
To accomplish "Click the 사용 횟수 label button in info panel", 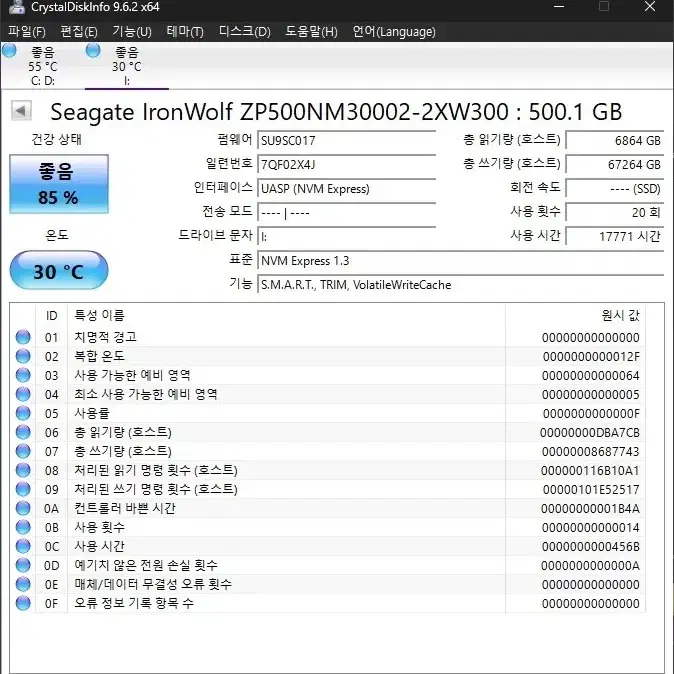I will [x=535, y=211].
